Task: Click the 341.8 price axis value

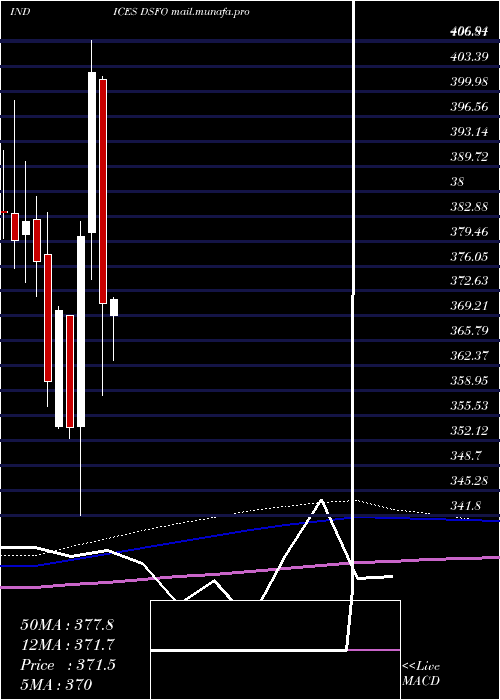Action: pos(467,506)
